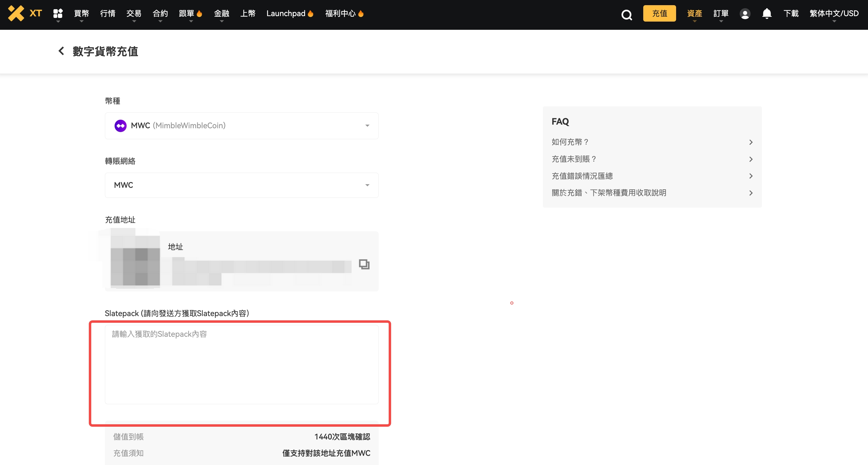Open FAQ item 如何充幣？

(652, 142)
